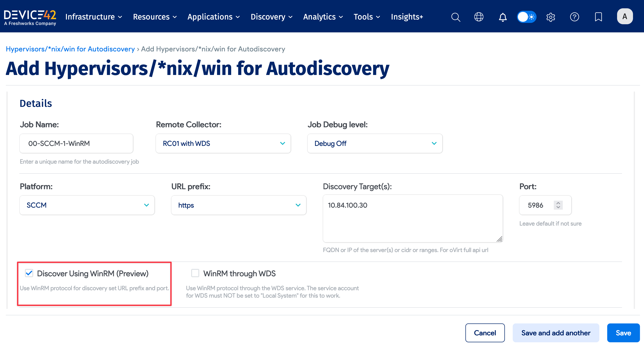Open Device42 settings gear
The image size is (644, 347).
(551, 17)
